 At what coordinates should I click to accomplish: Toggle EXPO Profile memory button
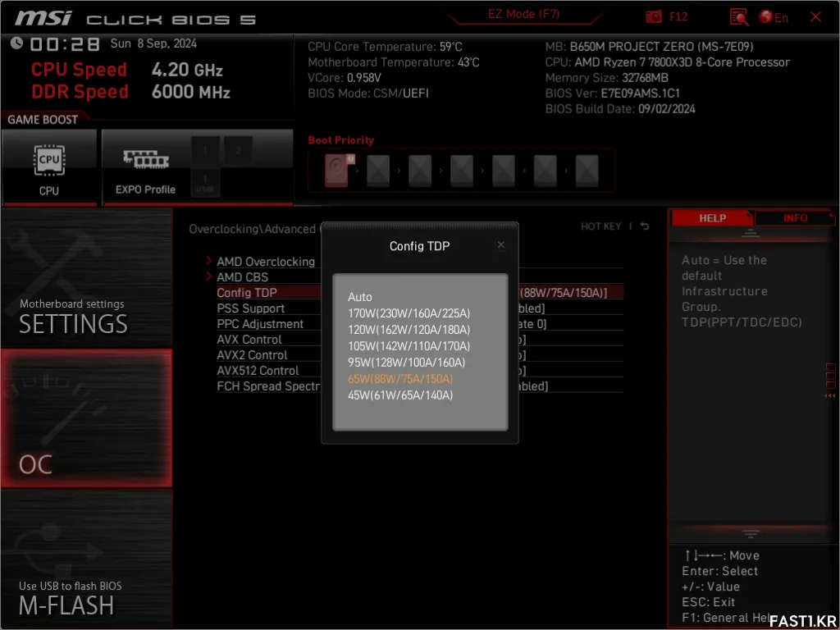pyautogui.click(x=146, y=167)
